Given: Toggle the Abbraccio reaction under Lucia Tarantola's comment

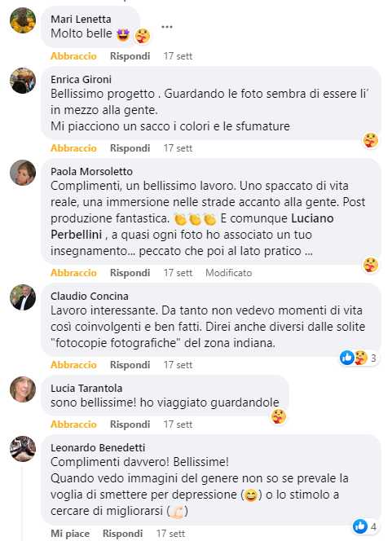Looking at the screenshot, I should [73, 424].
